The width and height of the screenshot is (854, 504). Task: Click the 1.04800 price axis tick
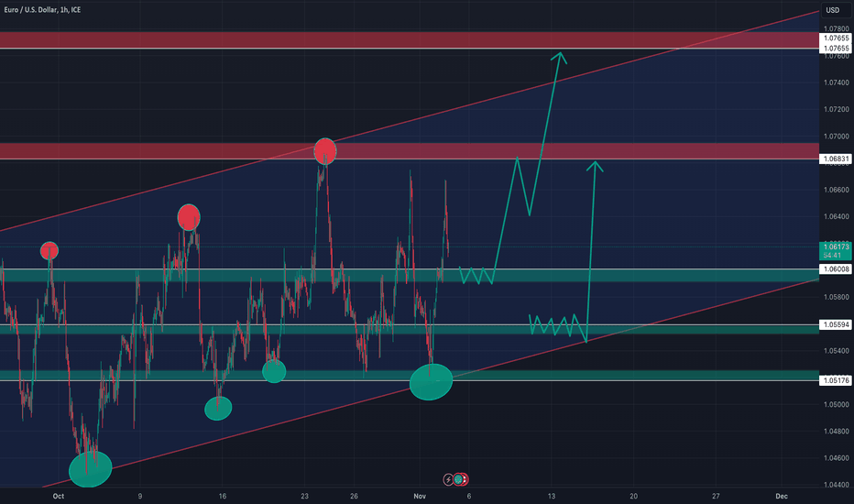836,432
